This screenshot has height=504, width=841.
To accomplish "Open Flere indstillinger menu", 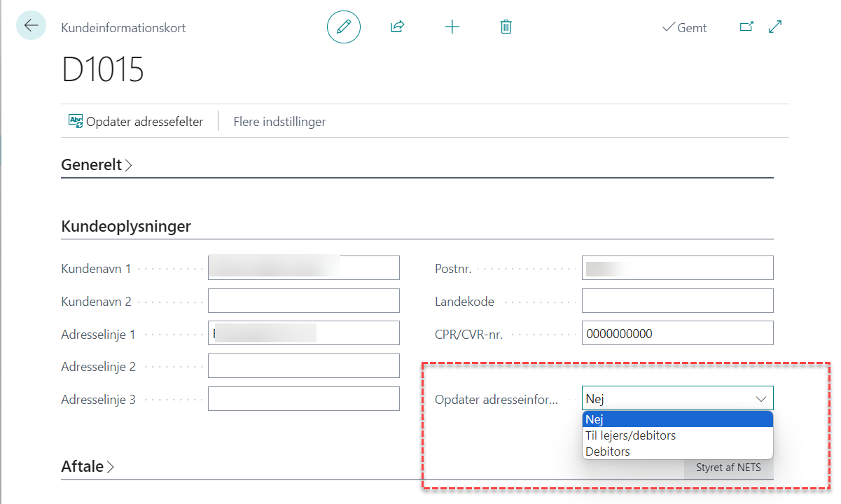I will tap(279, 122).
